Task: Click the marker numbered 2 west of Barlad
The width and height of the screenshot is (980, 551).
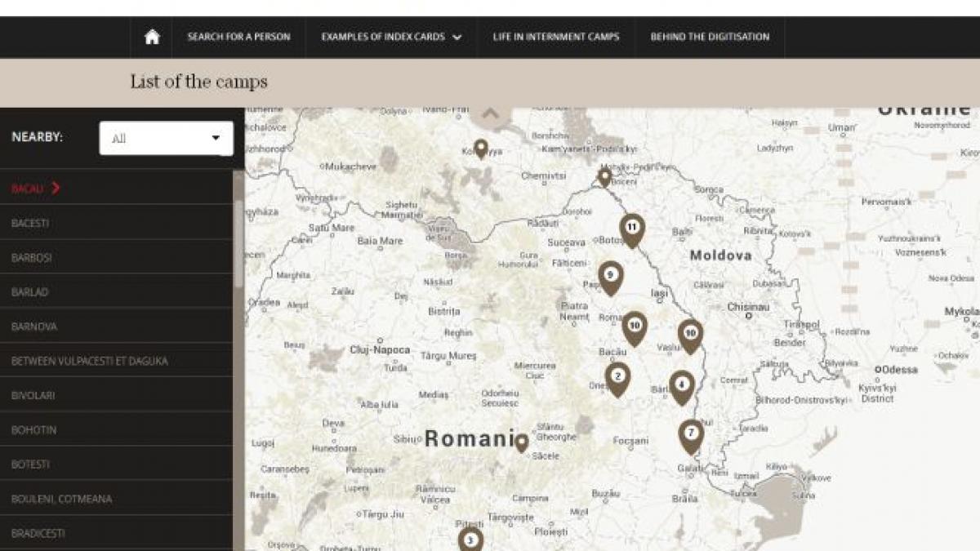Action: [617, 376]
